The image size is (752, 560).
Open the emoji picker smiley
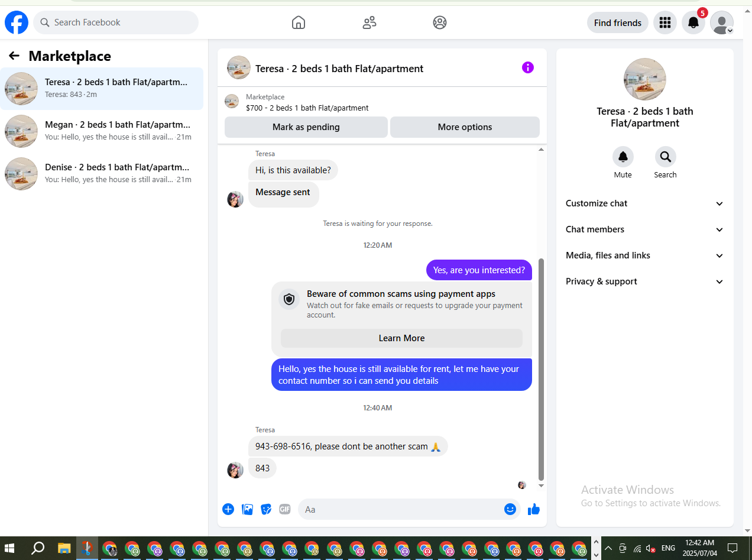pos(510,509)
